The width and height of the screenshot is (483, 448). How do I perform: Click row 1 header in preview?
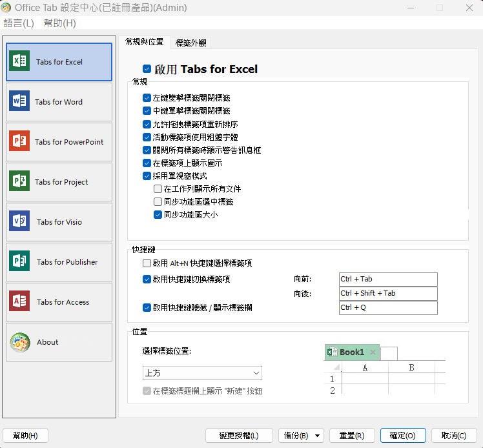[333, 378]
